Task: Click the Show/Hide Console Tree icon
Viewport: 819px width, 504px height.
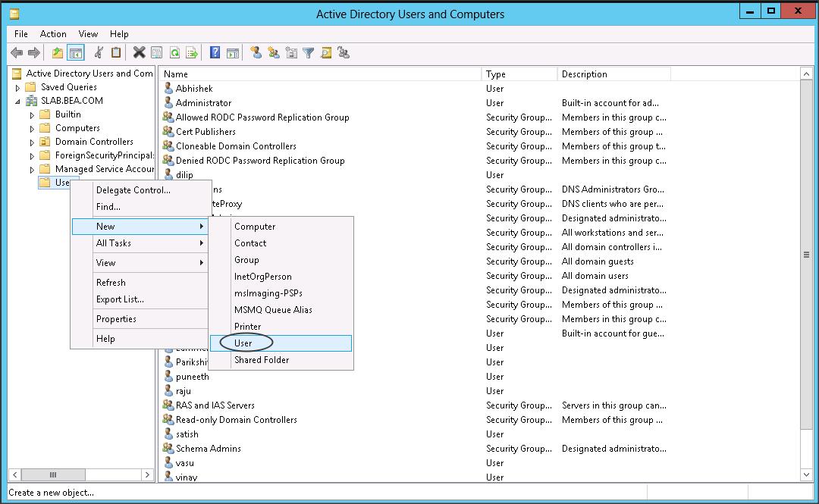Action: pyautogui.click(x=75, y=52)
